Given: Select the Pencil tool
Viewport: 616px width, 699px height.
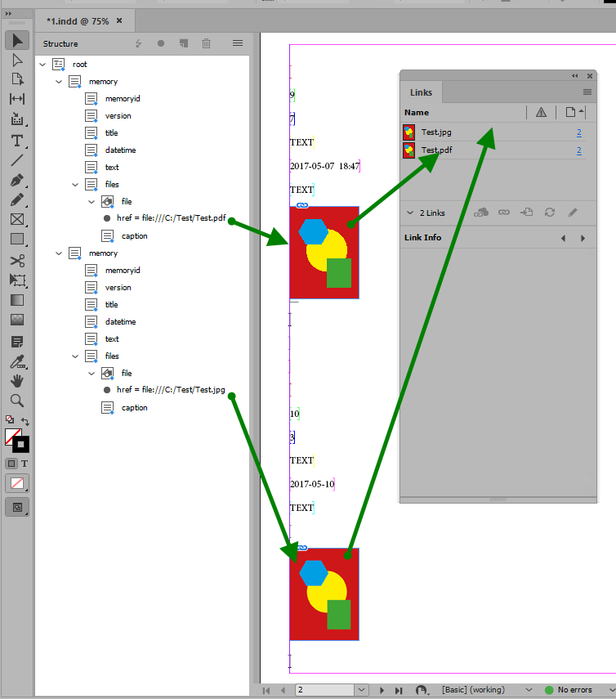Looking at the screenshot, I should 17,199.
